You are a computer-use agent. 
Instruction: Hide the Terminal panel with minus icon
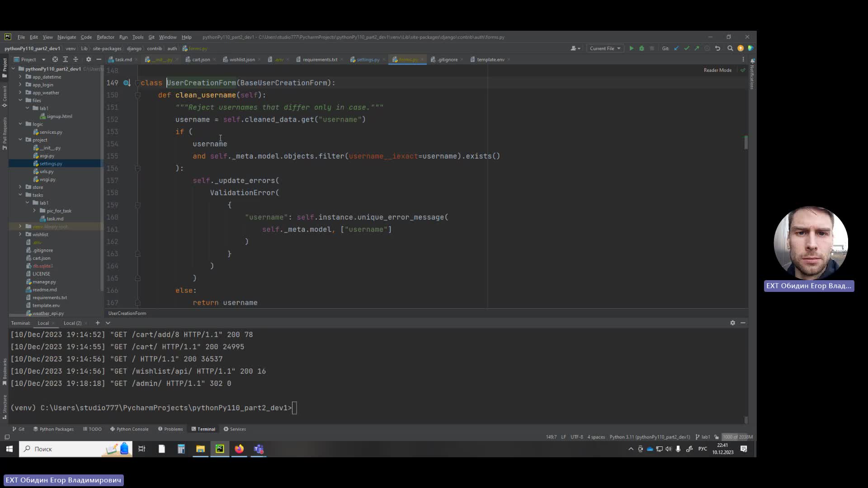(x=743, y=323)
